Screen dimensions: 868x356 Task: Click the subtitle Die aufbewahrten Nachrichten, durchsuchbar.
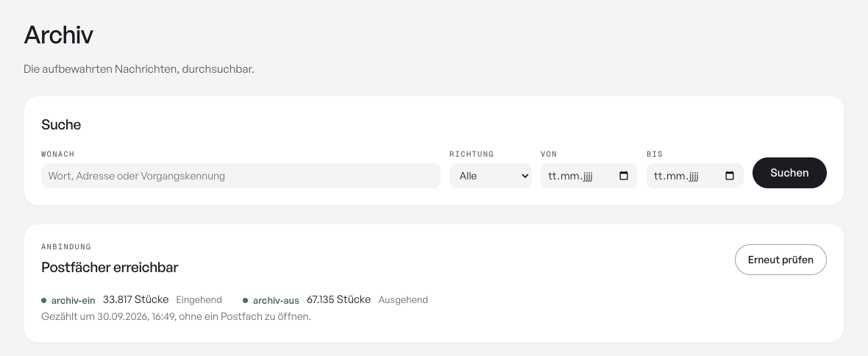click(x=139, y=69)
